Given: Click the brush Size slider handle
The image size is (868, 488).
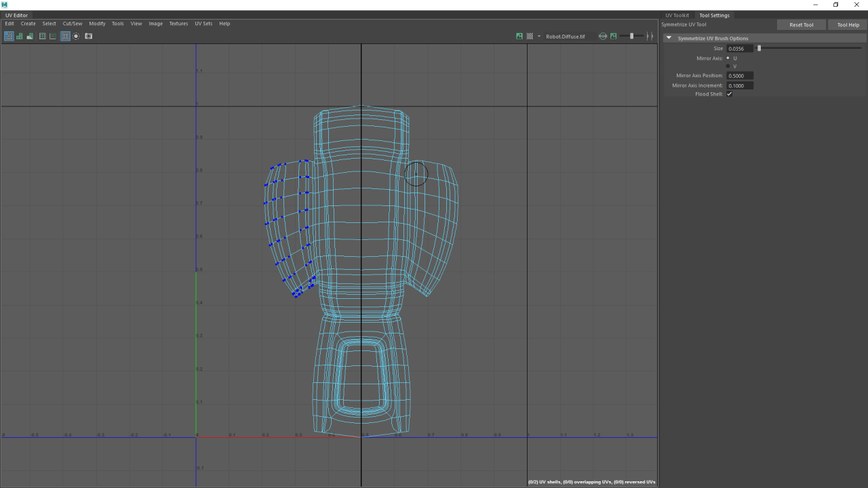Looking at the screenshot, I should tap(759, 48).
